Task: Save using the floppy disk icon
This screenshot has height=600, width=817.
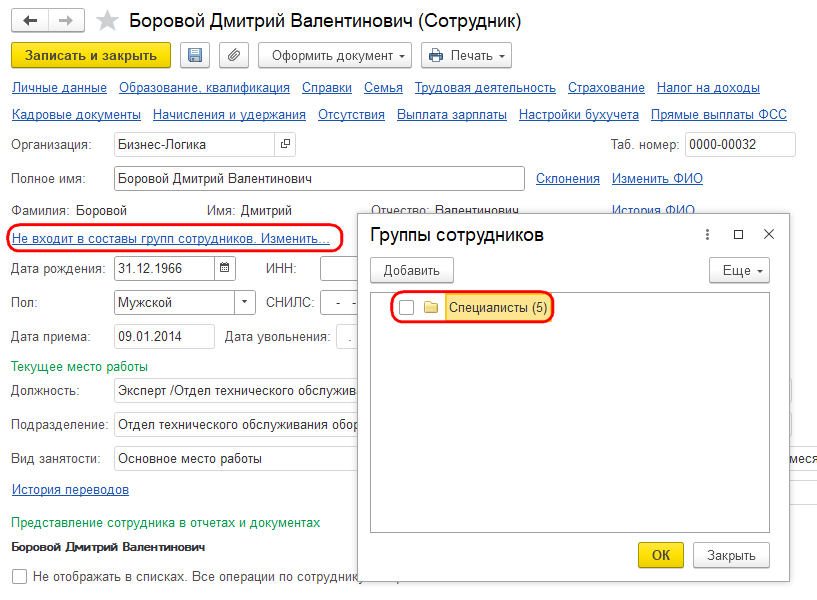Action: pos(195,55)
